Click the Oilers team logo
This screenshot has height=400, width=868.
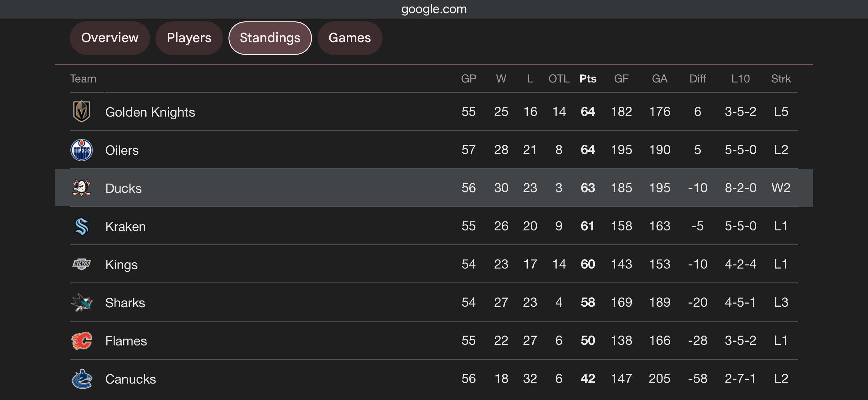[x=82, y=150]
